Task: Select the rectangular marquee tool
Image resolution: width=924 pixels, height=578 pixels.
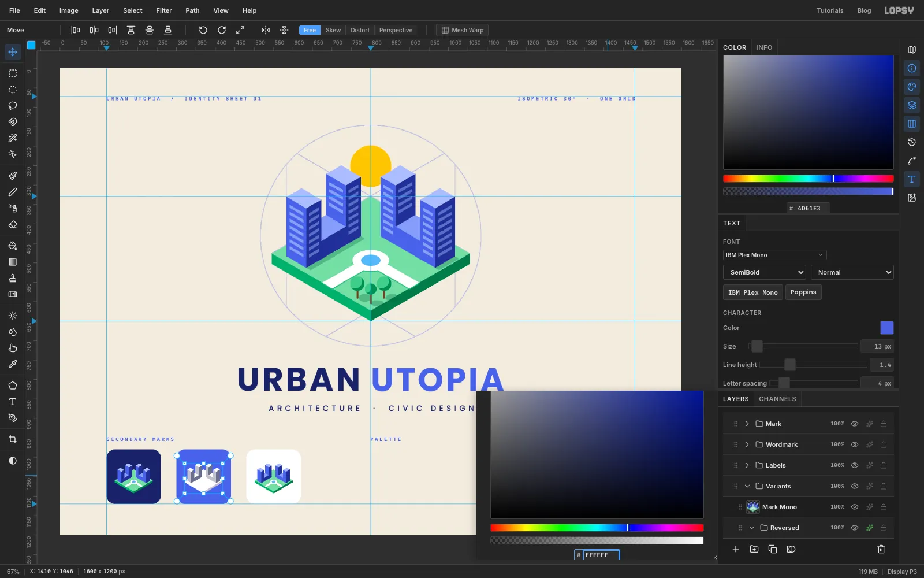Action: 13,73
